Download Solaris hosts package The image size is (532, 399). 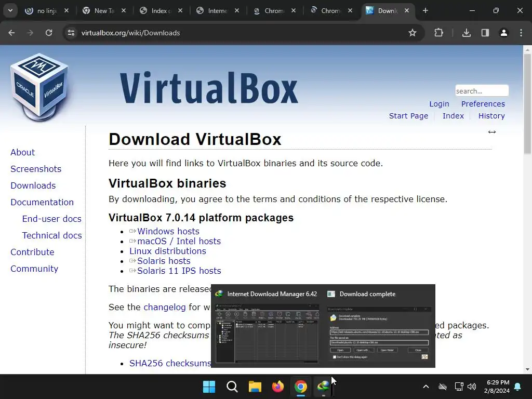[x=164, y=261]
